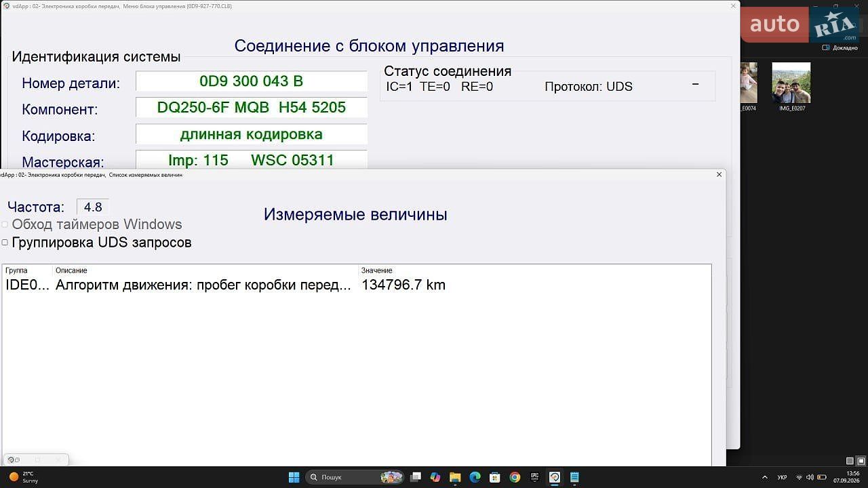Screen dimensions: 868x488
Task: Open Google Chrome from the taskbar
Action: tap(515, 477)
